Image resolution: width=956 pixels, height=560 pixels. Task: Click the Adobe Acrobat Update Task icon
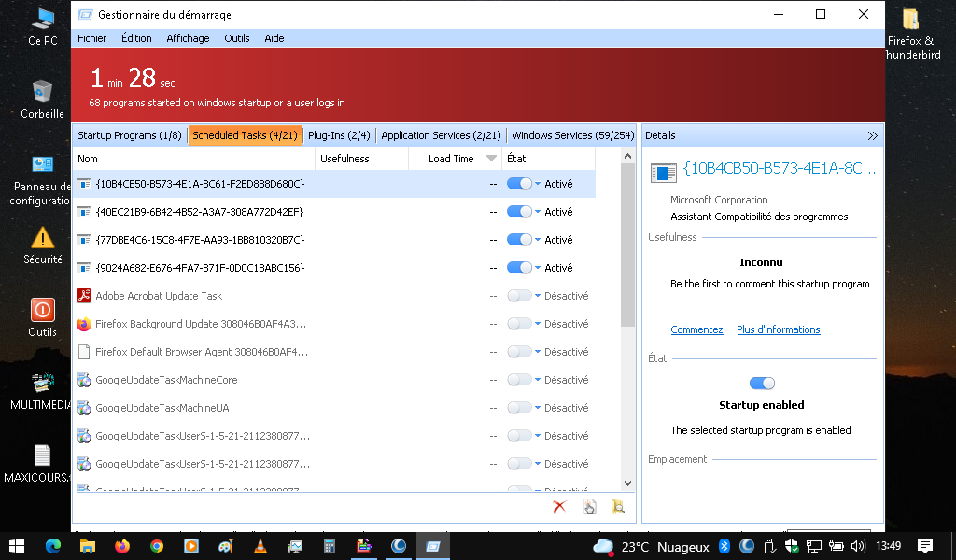coord(84,296)
